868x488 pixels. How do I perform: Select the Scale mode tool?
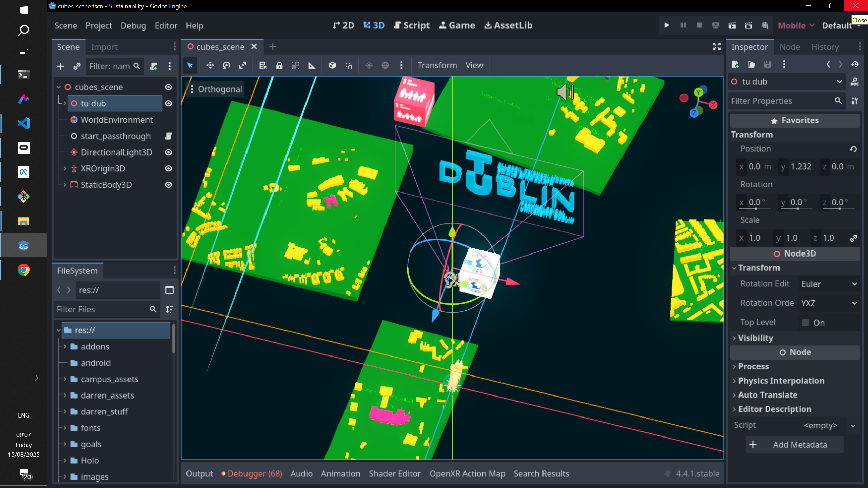243,65
